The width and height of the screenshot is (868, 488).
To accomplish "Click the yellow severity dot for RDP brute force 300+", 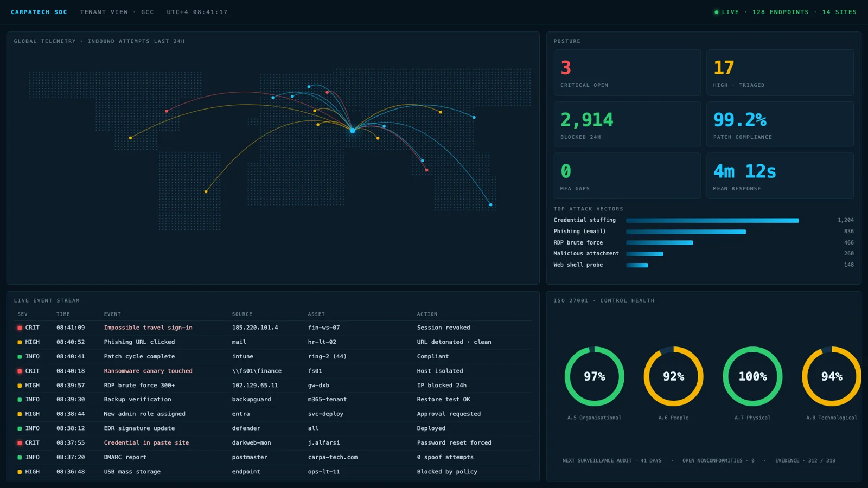I will click(x=20, y=386).
